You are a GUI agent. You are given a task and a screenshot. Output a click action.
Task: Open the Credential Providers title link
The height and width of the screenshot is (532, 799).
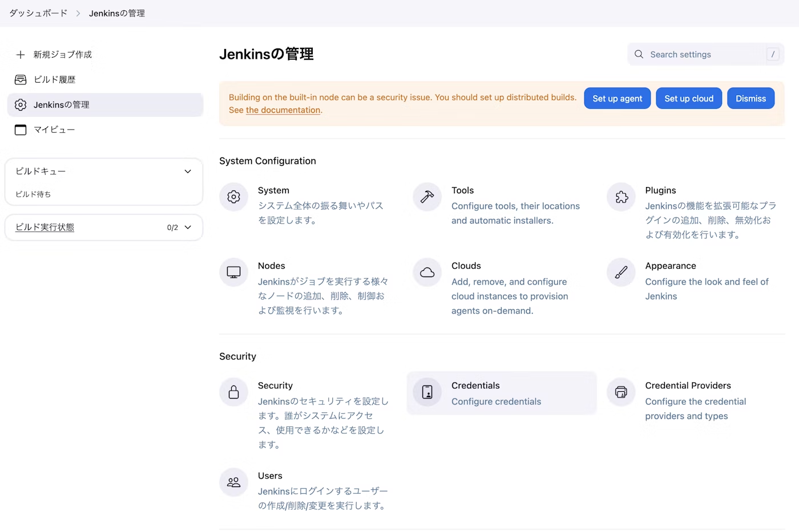(688, 385)
